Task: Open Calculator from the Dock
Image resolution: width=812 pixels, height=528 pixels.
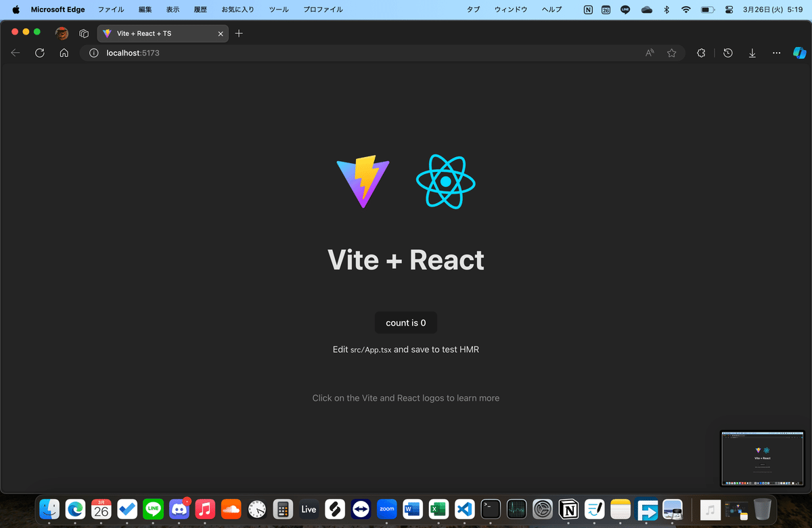Action: pyautogui.click(x=283, y=509)
